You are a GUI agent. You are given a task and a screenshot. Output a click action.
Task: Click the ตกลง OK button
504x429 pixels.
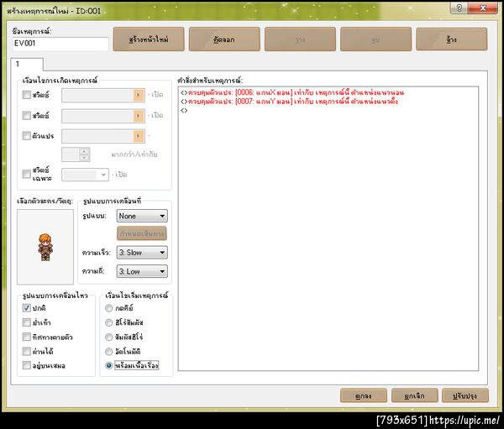pyautogui.click(x=364, y=395)
